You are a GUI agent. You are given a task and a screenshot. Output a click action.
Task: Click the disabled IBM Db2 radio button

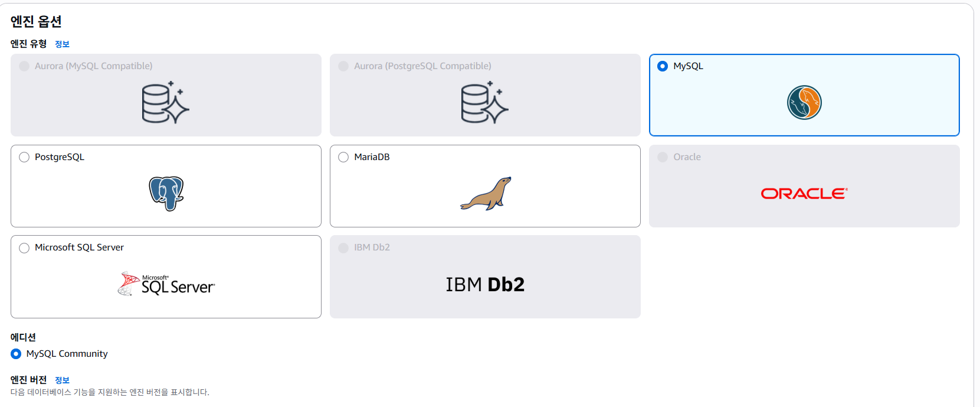(343, 248)
